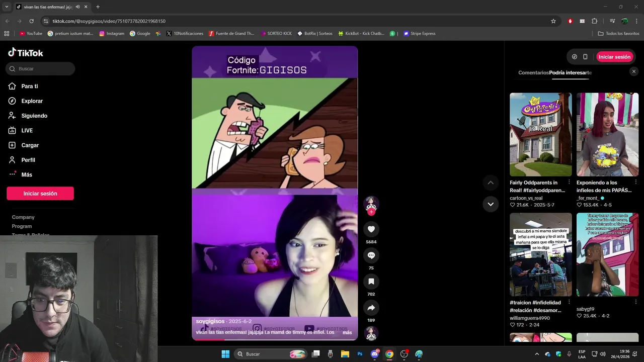Open the sabyg19 profile link
644x362 pixels.
pyautogui.click(x=585, y=309)
